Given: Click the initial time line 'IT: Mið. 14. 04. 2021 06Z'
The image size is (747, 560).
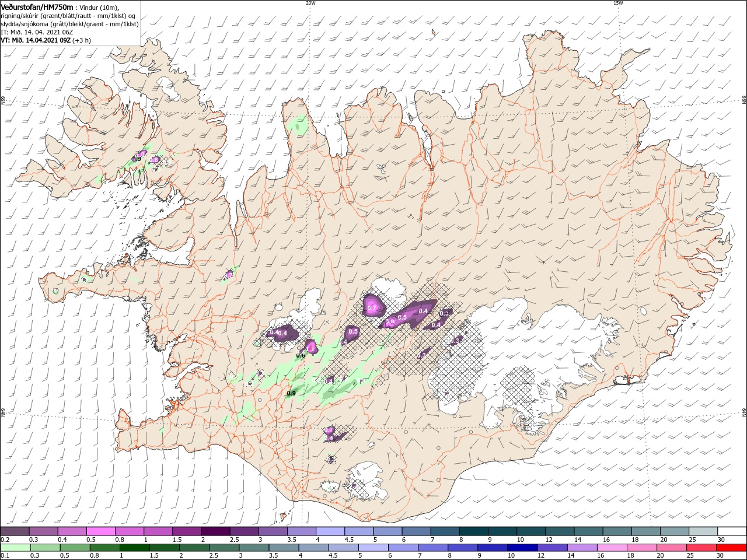Looking at the screenshot, I should coord(37,32).
